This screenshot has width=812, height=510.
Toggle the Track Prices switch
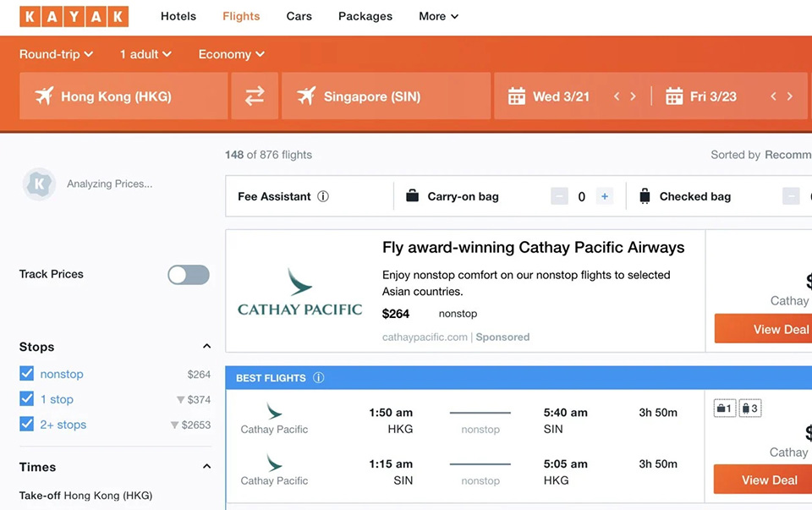(188, 274)
